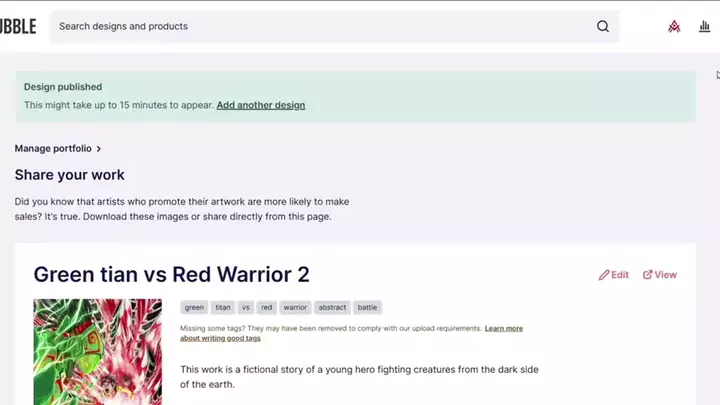This screenshot has height=405, width=720.
Task: Click the green and red artwork thumbnail
Action: [97, 351]
